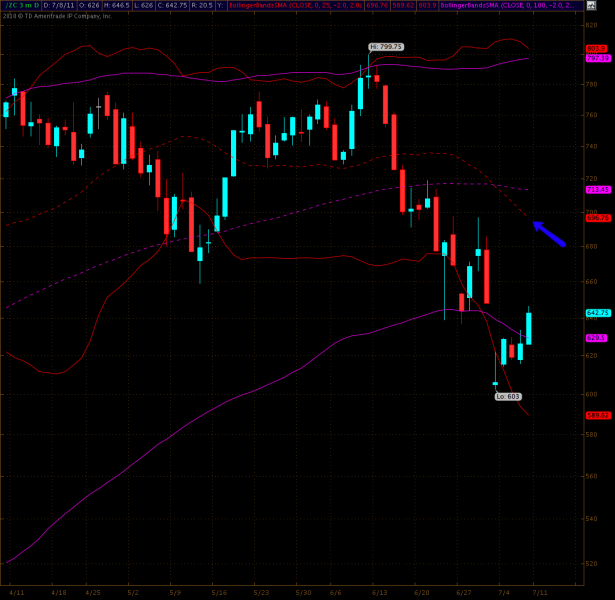Click the Lo: 603 price bubble
This screenshot has width=615, height=600.
coord(507,396)
